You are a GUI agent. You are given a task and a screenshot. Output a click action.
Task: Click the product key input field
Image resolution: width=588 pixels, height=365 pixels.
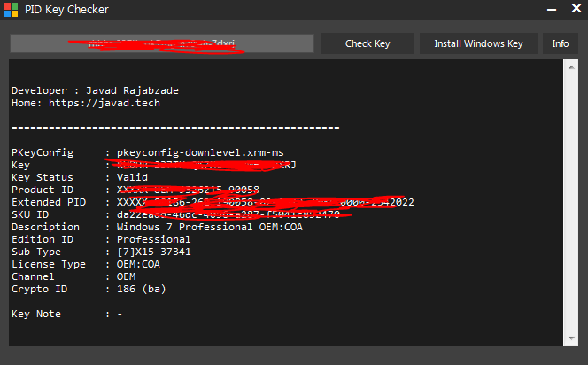pos(162,43)
